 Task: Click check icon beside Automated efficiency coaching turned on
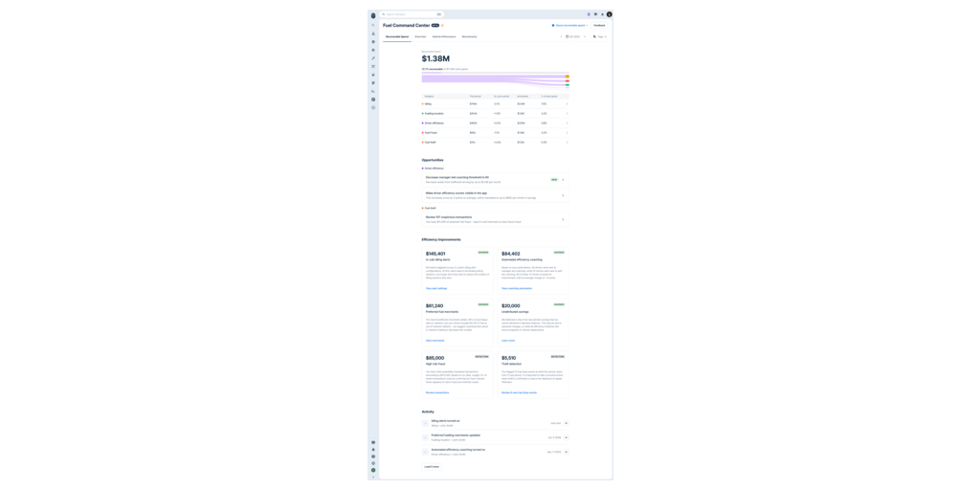(x=426, y=452)
